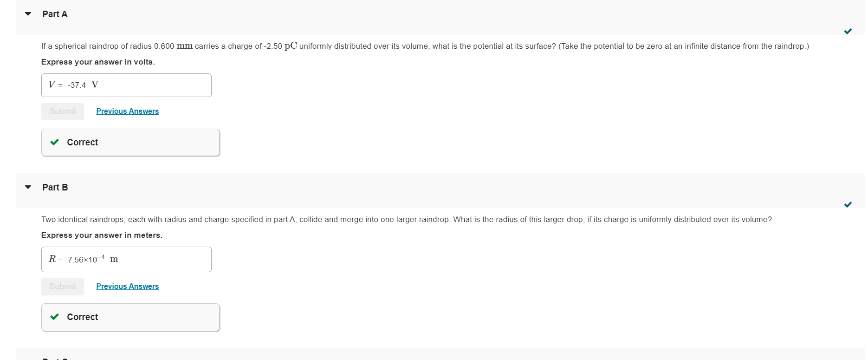Screen dimensions: 868x360
Task: Click the Submit button under Part A
Action: (62, 111)
